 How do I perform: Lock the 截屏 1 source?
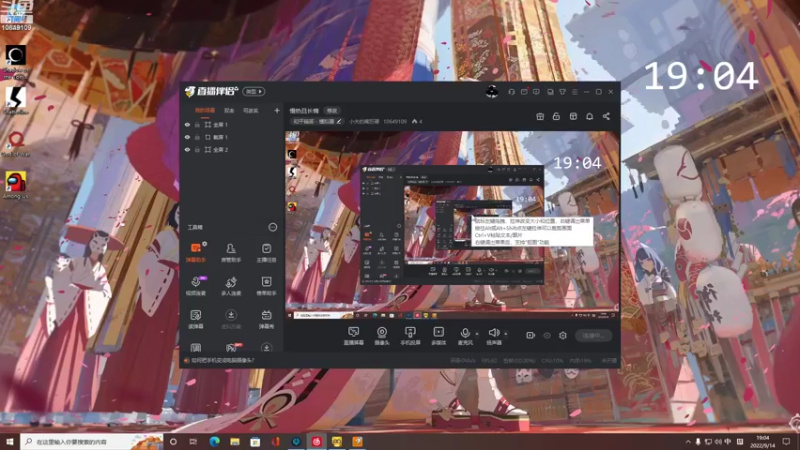pos(197,137)
